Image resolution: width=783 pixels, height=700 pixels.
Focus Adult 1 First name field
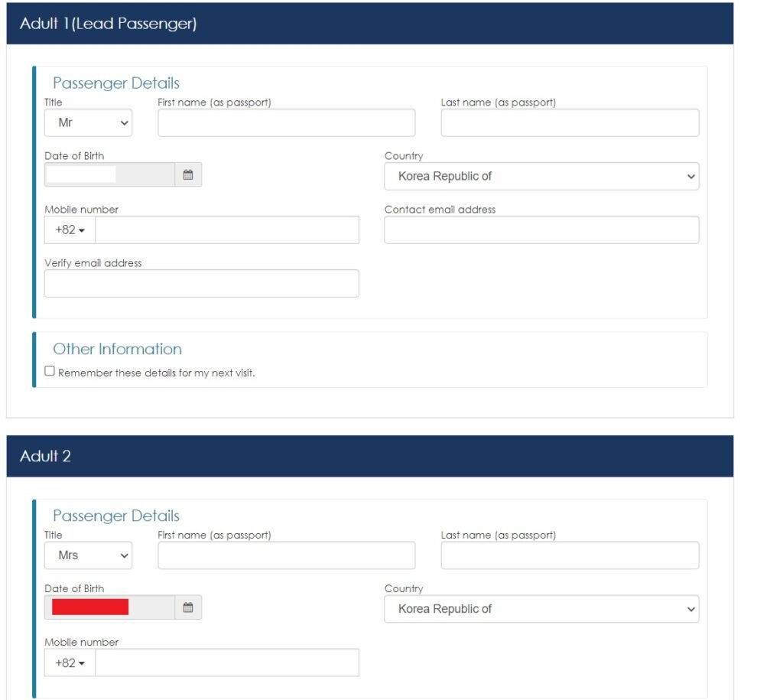pos(287,123)
